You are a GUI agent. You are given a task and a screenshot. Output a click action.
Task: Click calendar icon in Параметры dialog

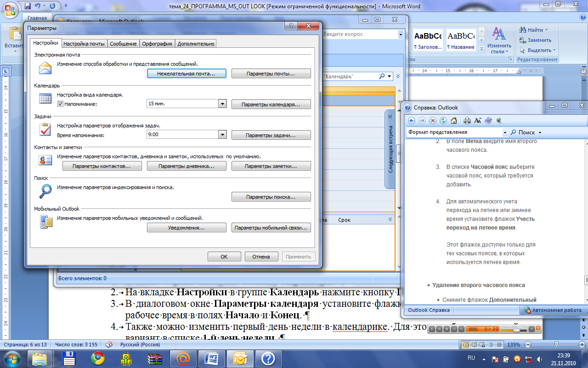tap(45, 98)
